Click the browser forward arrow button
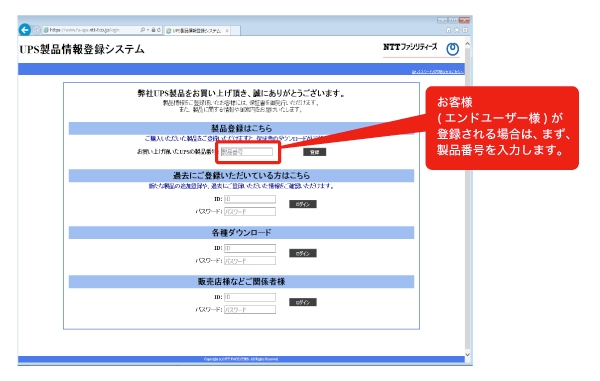 pos(36,30)
